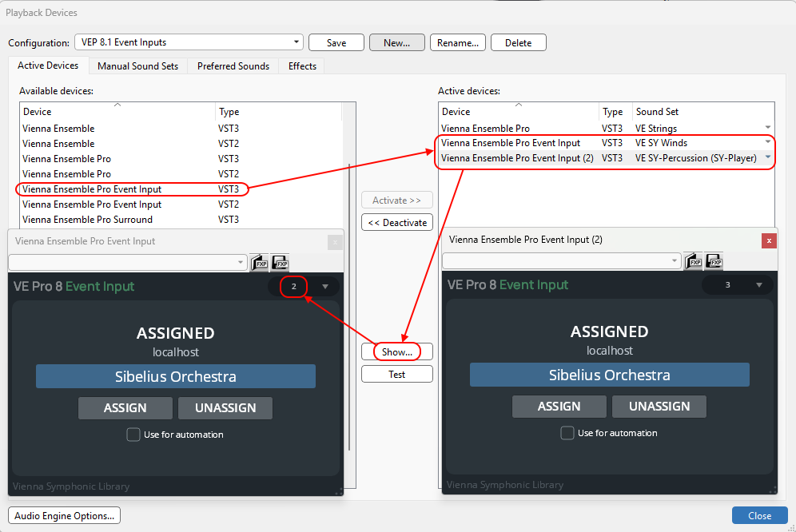Image resolution: width=796 pixels, height=532 pixels.
Task: Open port dropdown showing 3
Action: [x=738, y=285]
